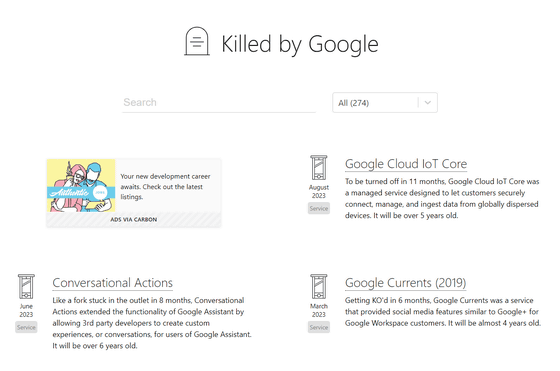Click the description starting 'Like a fork stuck in the outlet'
Image resolution: width=560 pixels, height=371 pixels.
click(152, 323)
